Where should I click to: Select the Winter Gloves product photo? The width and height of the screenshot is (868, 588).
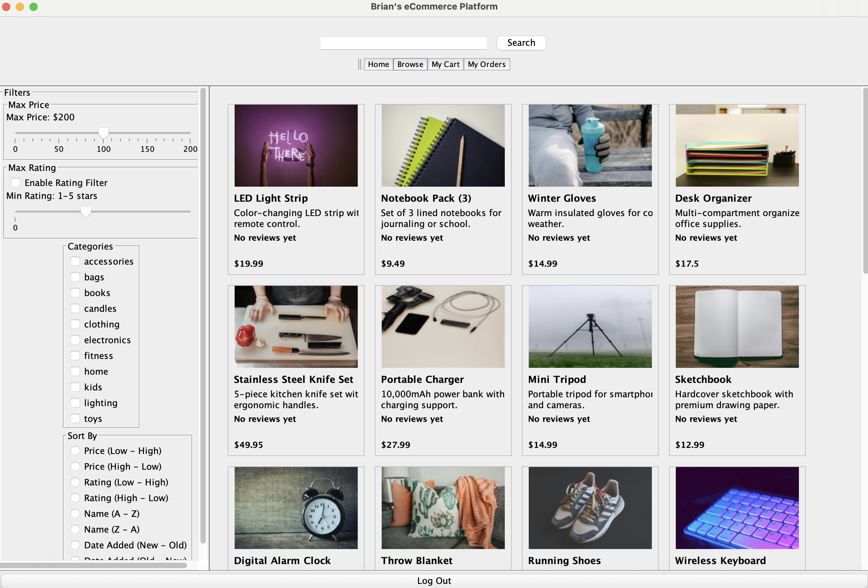[590, 145]
